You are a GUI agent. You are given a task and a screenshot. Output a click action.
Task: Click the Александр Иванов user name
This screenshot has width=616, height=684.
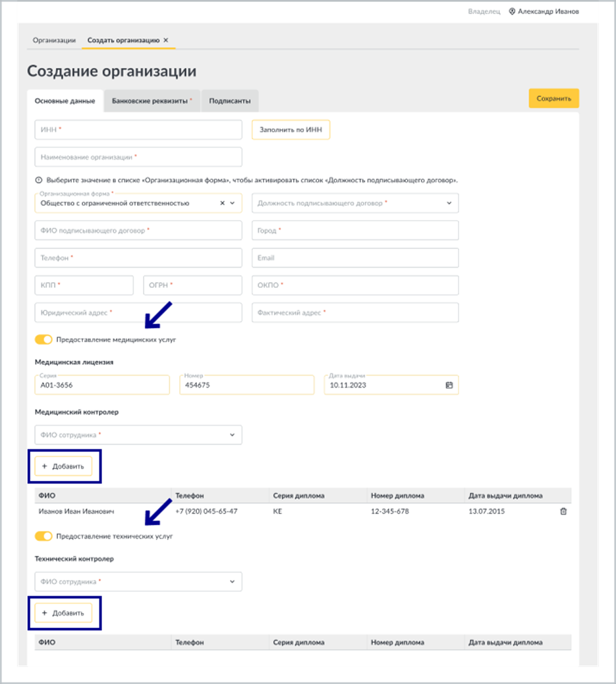[548, 11]
